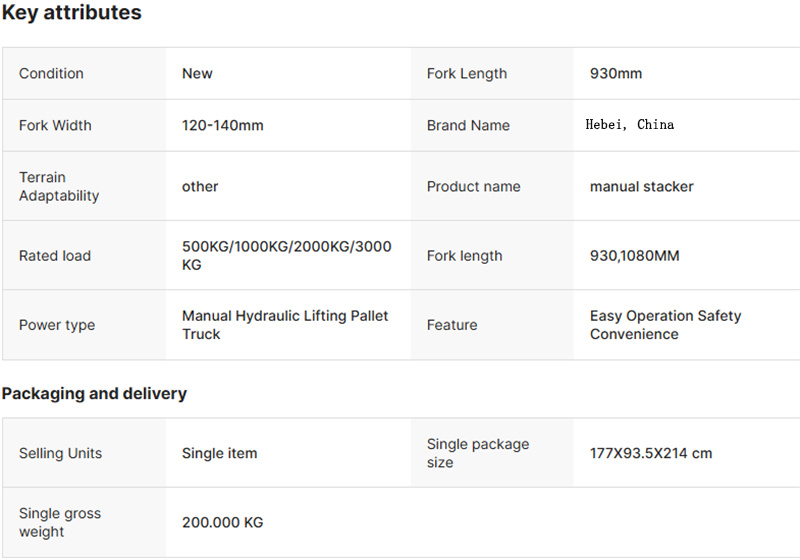Select the 120-140mm fork width value

coord(222,125)
